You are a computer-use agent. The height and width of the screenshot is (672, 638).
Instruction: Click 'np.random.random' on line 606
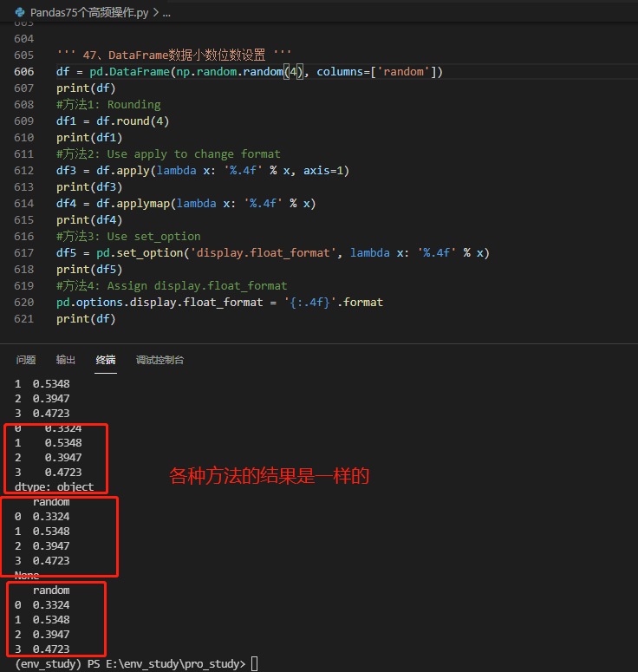coord(230,72)
